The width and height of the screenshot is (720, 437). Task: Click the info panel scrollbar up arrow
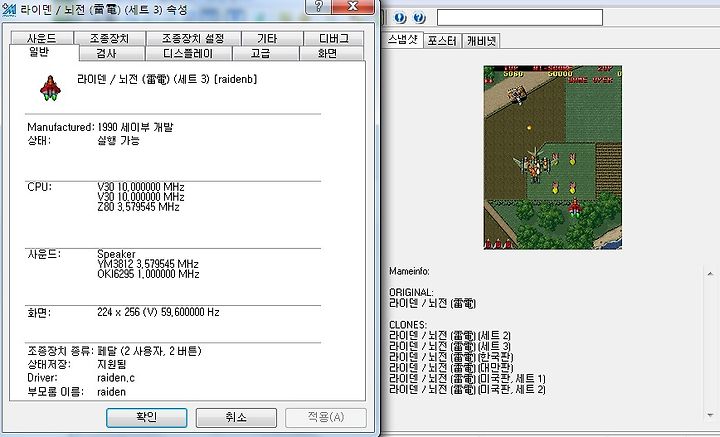pos(710,274)
